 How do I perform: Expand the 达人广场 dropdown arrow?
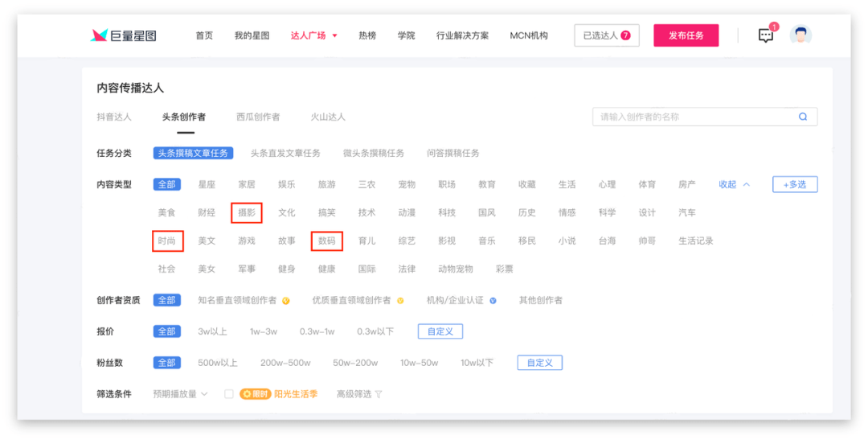point(334,36)
